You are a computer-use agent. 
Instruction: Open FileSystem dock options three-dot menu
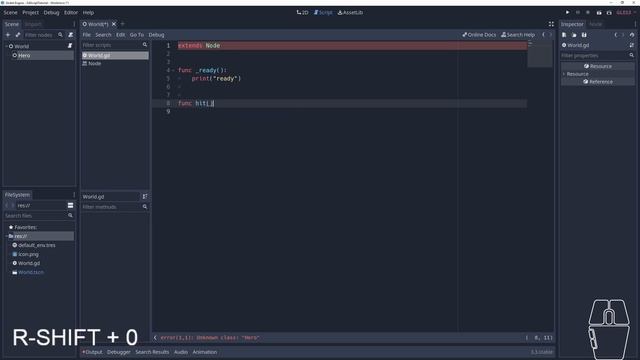pyautogui.click(x=74, y=195)
